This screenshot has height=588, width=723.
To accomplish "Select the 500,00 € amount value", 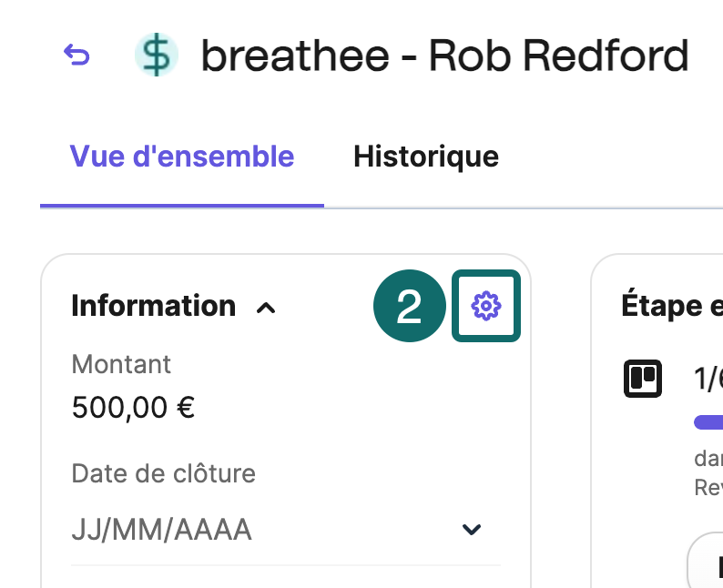I will [x=133, y=408].
